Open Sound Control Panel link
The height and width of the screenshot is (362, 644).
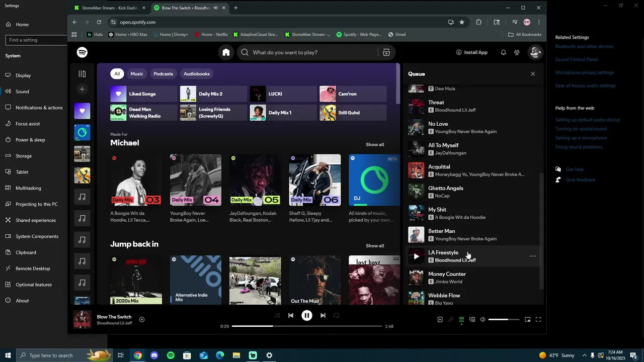577,59
